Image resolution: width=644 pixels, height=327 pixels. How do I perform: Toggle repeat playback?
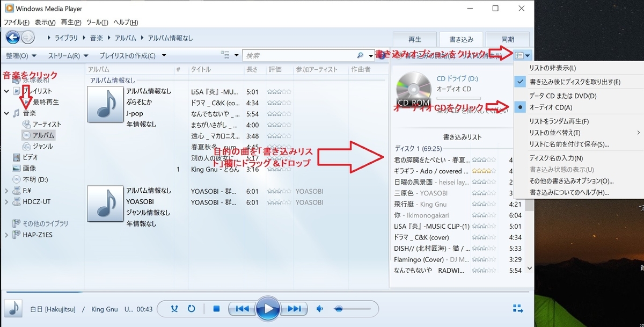191,309
